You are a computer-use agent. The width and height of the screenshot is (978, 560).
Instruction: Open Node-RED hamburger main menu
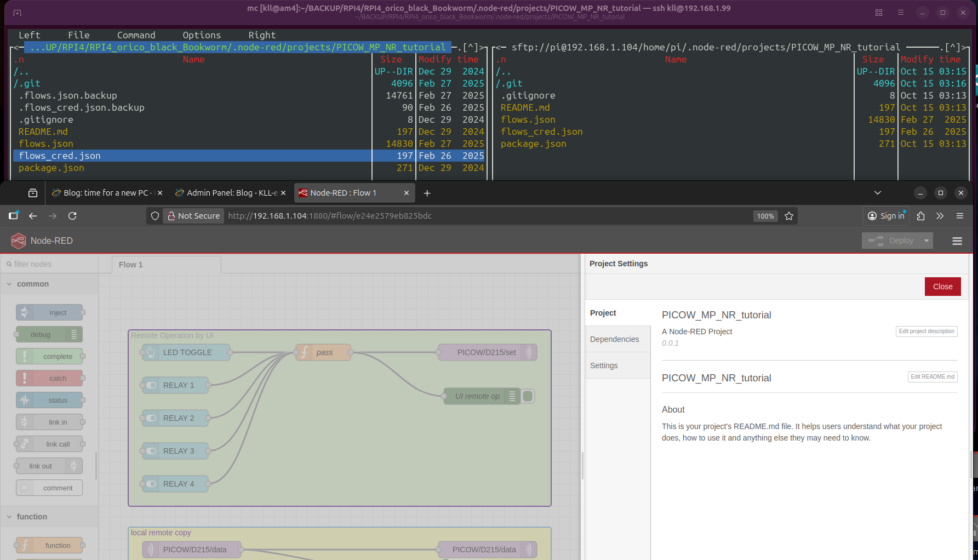[957, 241]
